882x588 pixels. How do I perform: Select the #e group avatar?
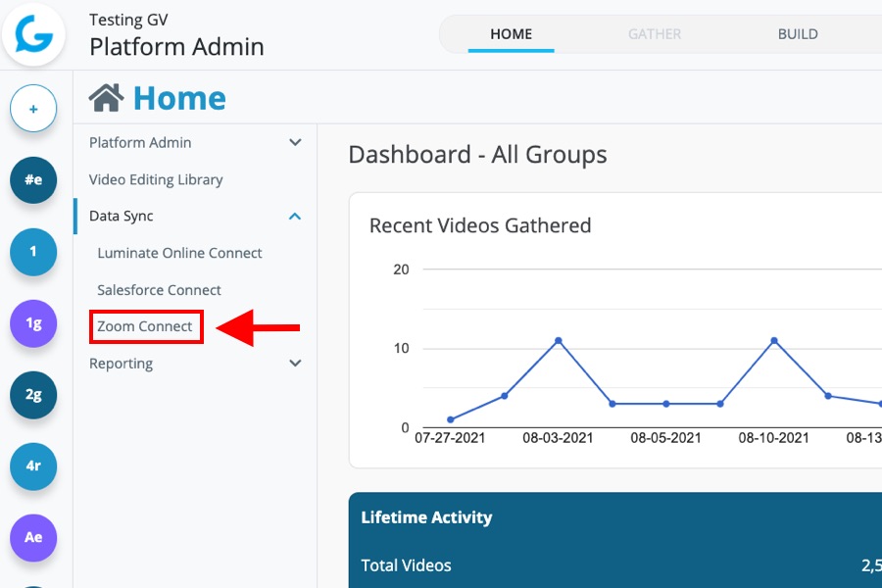coord(33,180)
